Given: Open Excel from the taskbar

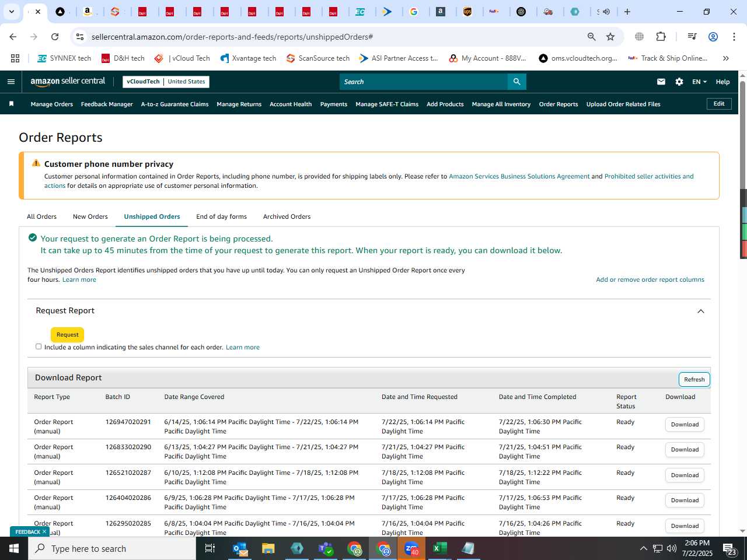Looking at the screenshot, I should (x=439, y=548).
